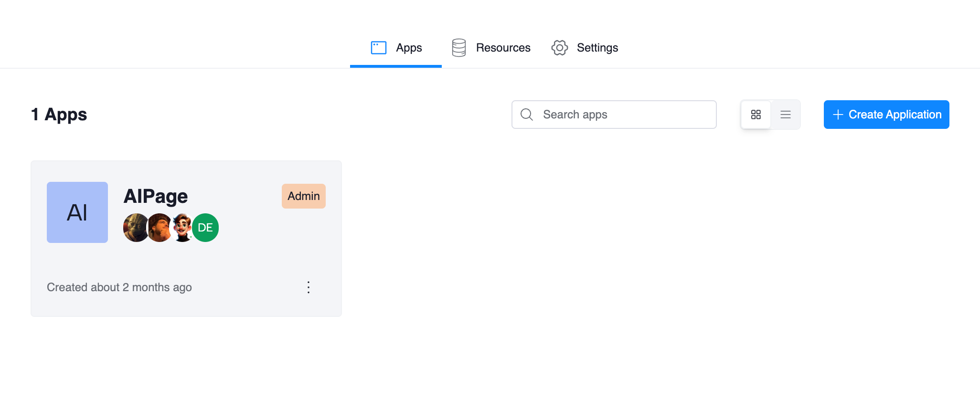This screenshot has height=399, width=980.
Task: Click the Resources database icon
Action: pyautogui.click(x=458, y=48)
